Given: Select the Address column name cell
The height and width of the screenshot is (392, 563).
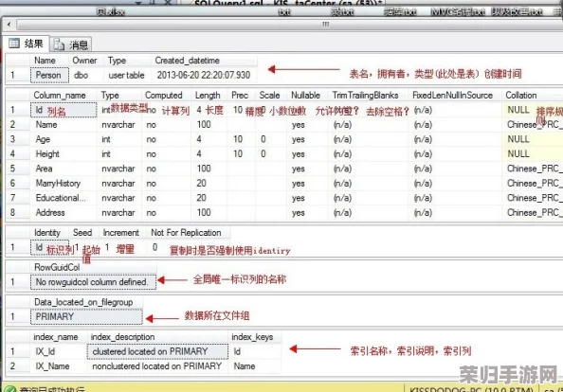Looking at the screenshot, I should (64, 213).
